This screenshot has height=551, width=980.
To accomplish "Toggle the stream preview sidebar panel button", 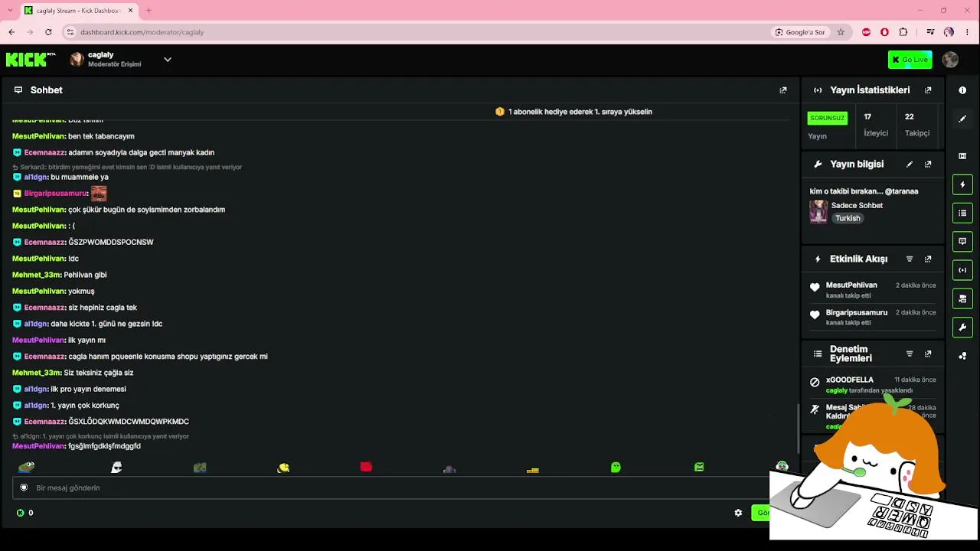I will pyautogui.click(x=962, y=298).
